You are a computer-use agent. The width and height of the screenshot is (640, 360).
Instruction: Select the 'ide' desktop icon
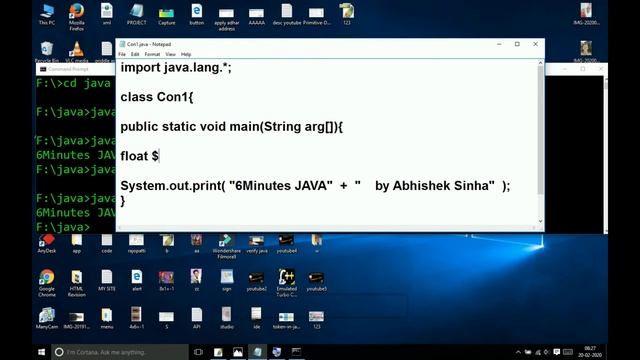(256, 318)
